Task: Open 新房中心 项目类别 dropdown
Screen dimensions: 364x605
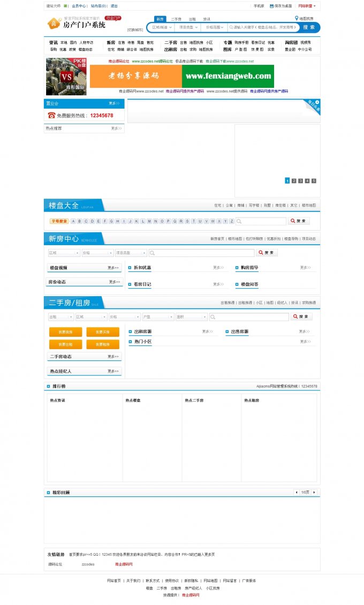Action: pyautogui.click(x=131, y=253)
